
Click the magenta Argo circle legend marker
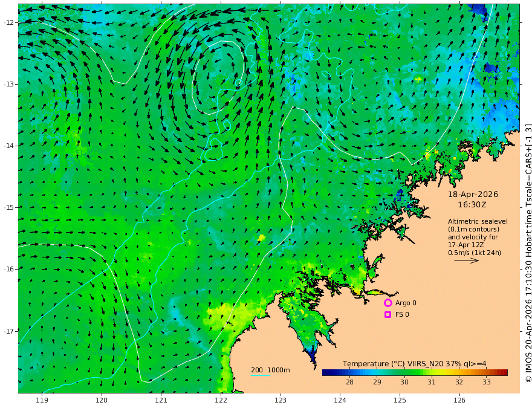click(388, 303)
